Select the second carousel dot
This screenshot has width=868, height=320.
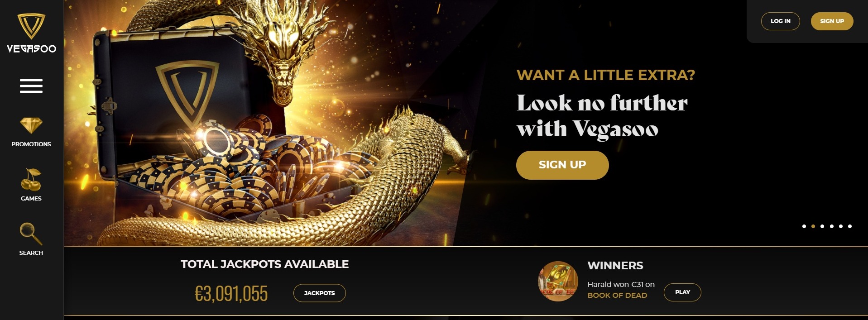813,226
